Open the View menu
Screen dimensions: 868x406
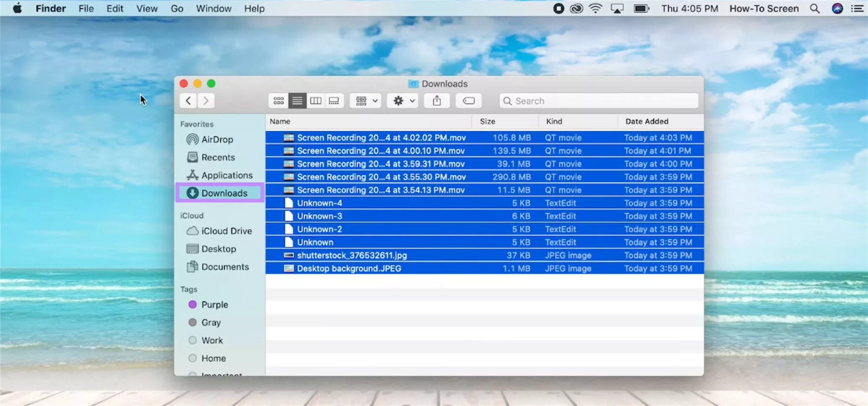coord(146,8)
